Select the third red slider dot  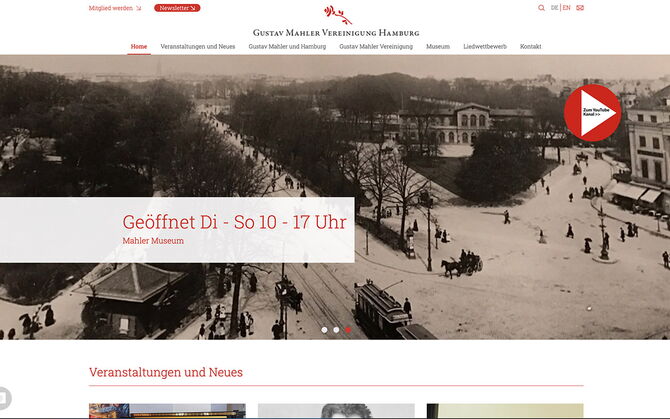[x=348, y=330]
